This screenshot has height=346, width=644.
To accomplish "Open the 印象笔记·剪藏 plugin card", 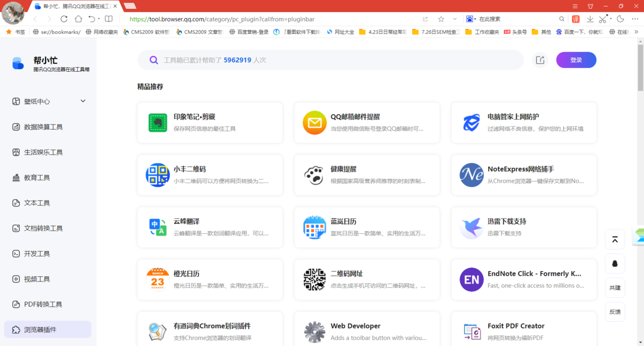I will pyautogui.click(x=210, y=122).
